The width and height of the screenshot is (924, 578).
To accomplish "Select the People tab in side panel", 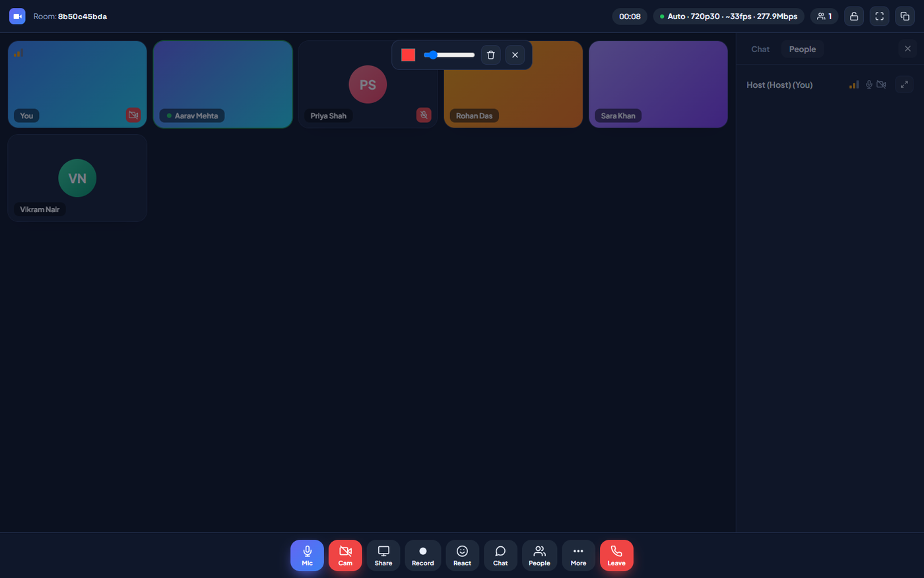I will tap(803, 49).
